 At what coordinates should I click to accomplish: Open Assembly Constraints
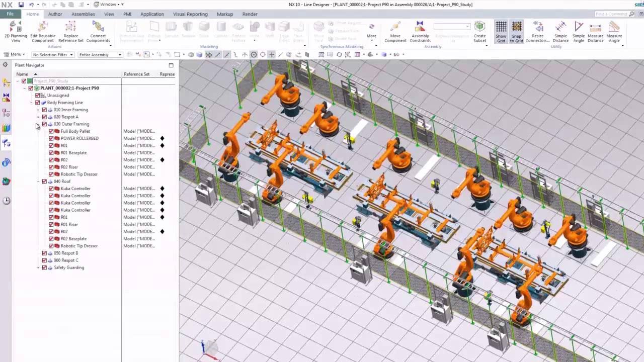pyautogui.click(x=420, y=31)
